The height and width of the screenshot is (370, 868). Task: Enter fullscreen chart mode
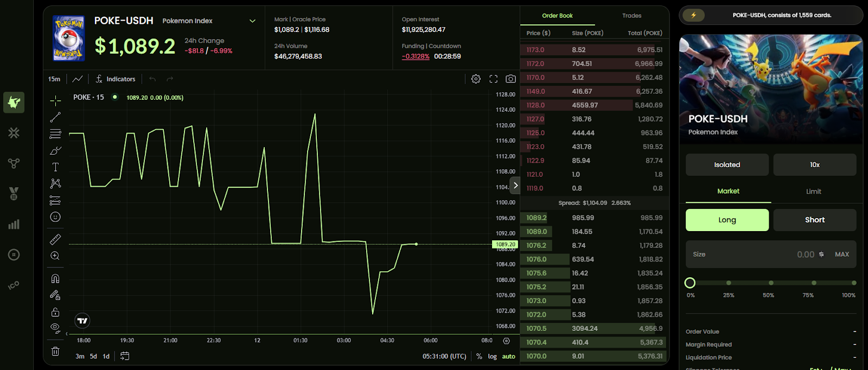pos(493,79)
